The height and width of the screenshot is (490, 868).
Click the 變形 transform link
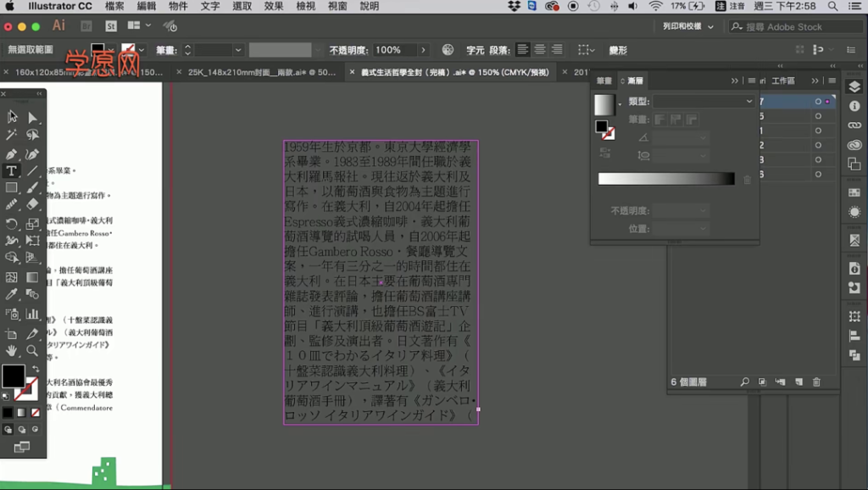(618, 50)
